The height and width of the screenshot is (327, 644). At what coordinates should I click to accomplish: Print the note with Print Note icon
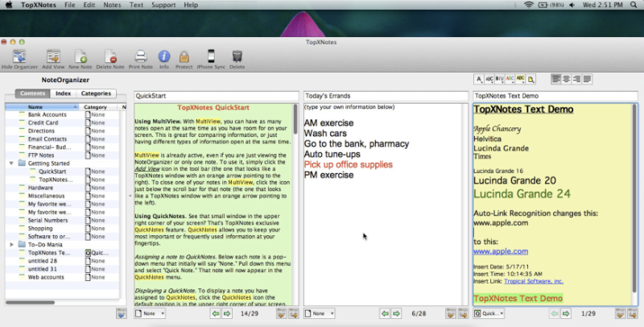tap(140, 57)
